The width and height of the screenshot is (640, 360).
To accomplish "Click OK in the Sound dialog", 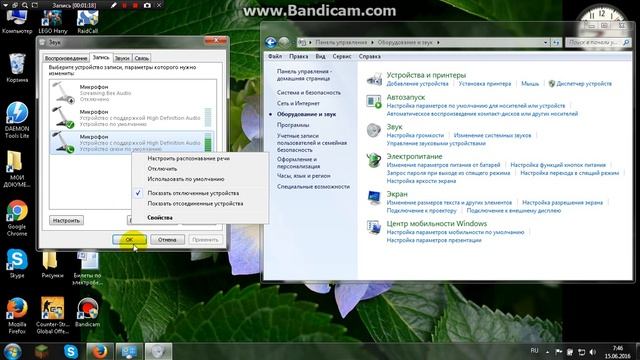I will (129, 240).
